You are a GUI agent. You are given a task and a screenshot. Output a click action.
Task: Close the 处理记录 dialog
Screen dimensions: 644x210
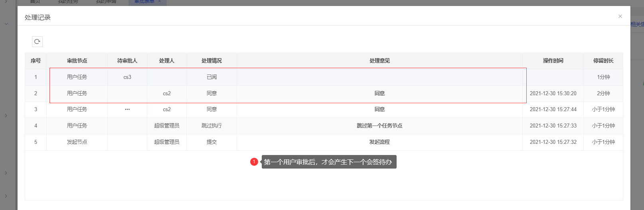(620, 16)
